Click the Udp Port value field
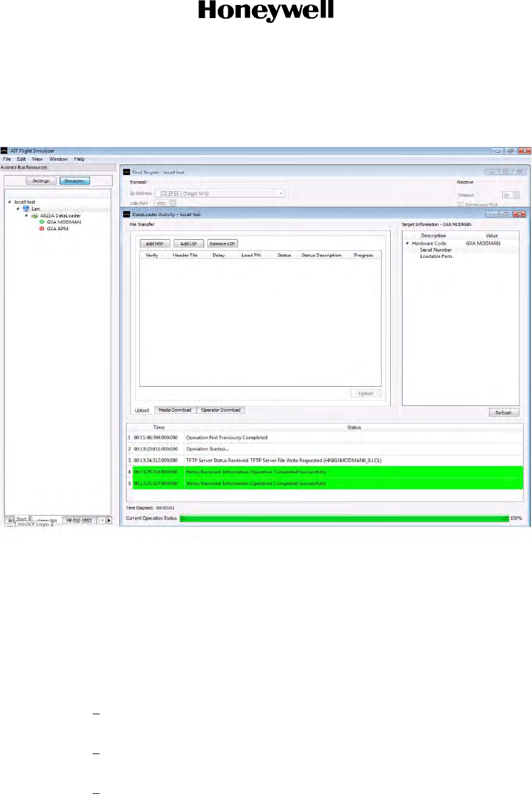This screenshot has width=532, height=794. [x=162, y=203]
